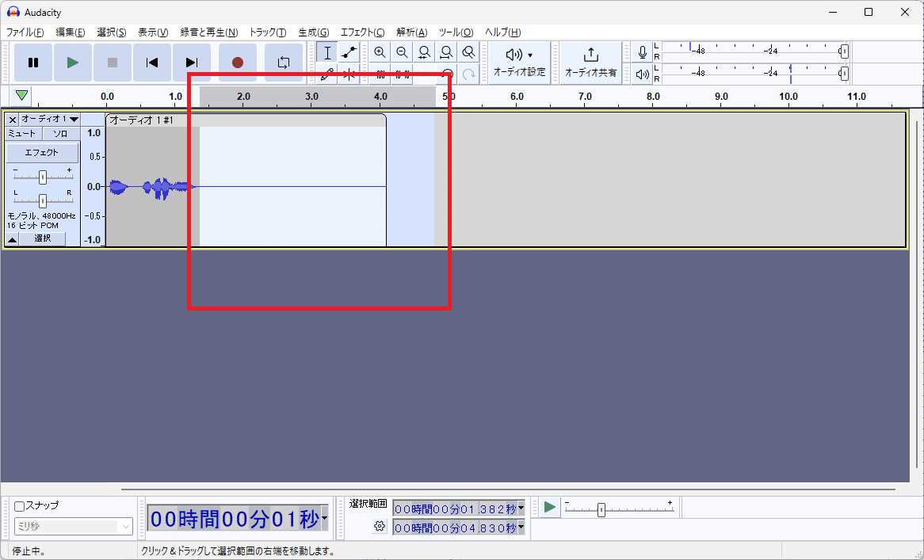Click the Play-at-Speed green button
Viewport: 924px width, 560px height.
[549, 507]
